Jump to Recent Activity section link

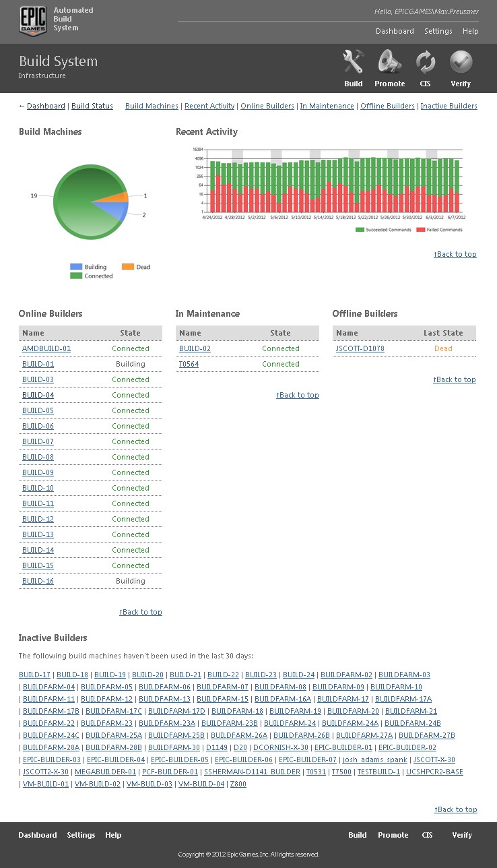pyautogui.click(x=209, y=106)
